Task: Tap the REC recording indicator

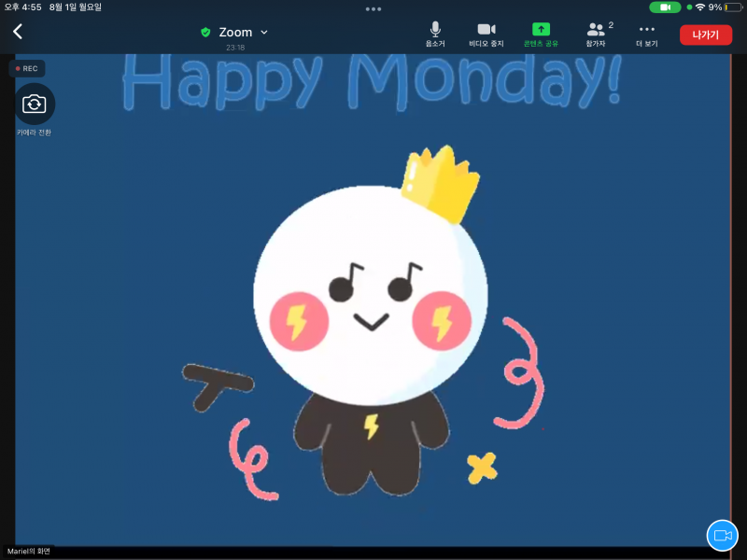Action: tap(27, 68)
